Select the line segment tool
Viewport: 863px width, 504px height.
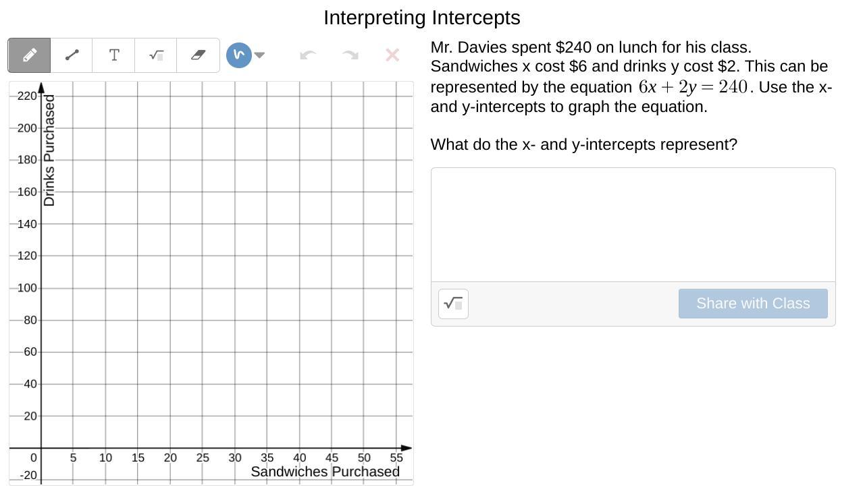tap(72, 55)
